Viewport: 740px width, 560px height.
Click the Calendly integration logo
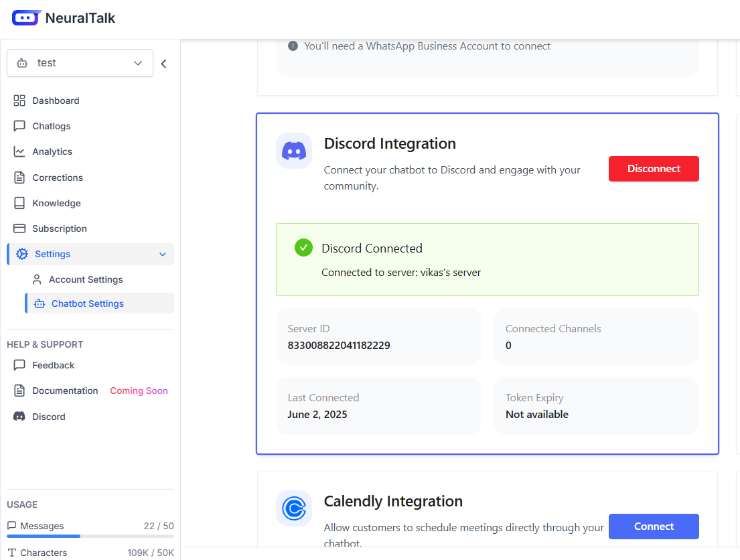point(294,508)
